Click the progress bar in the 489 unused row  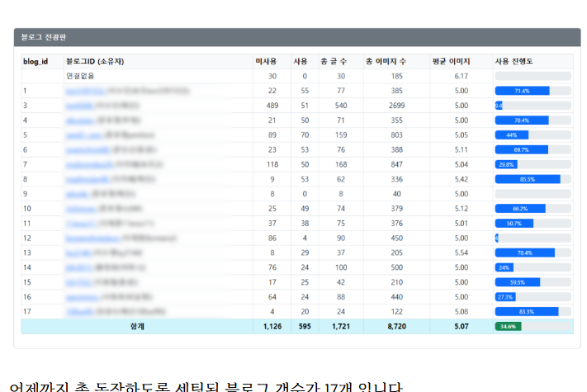click(x=533, y=106)
